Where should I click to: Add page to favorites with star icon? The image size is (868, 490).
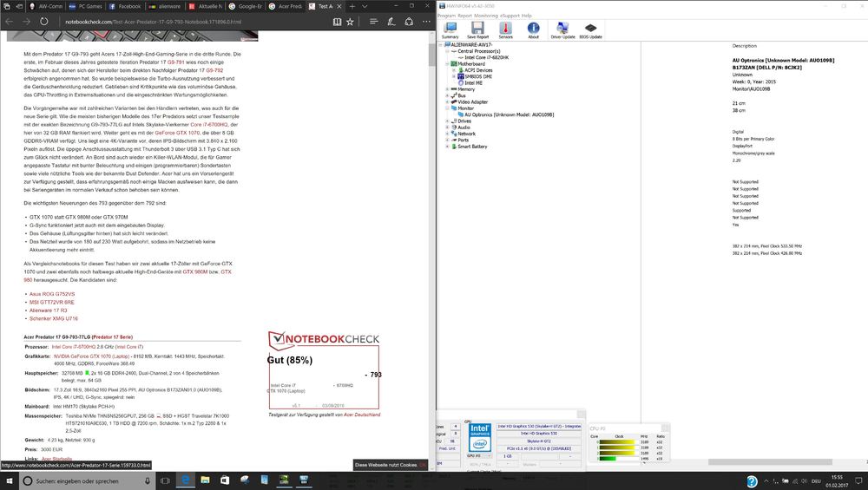click(350, 22)
